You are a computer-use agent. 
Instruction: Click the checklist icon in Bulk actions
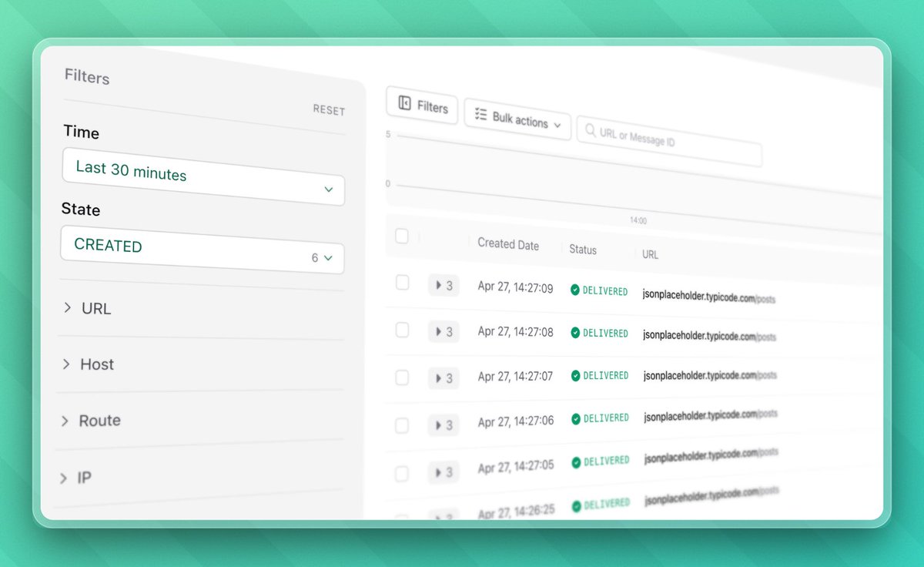[x=481, y=115]
